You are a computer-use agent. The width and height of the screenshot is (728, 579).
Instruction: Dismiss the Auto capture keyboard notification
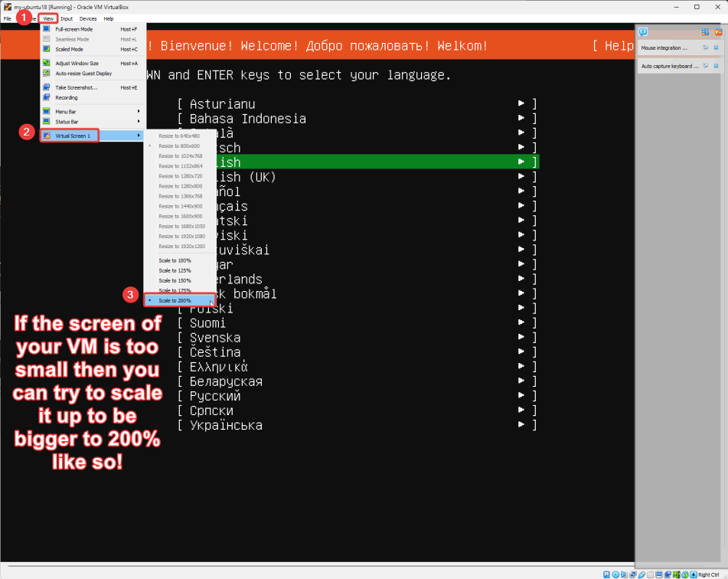click(x=716, y=66)
